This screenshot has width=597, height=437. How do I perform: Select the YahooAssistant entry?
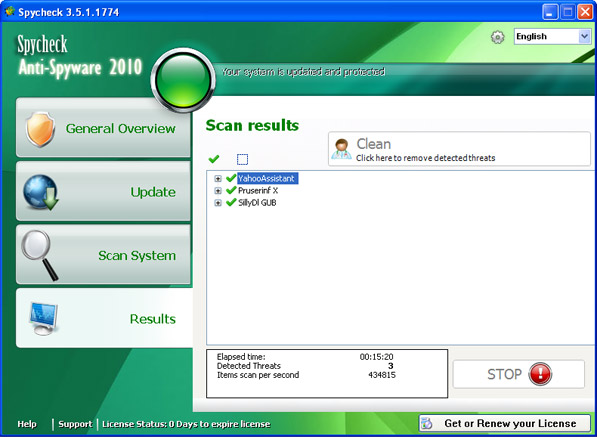click(267, 178)
